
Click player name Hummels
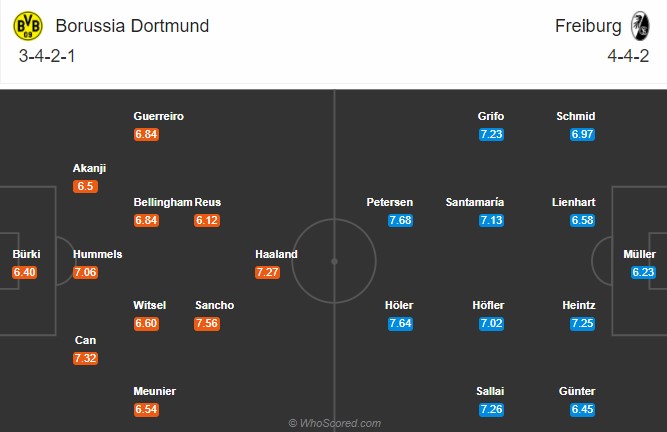pos(97,254)
